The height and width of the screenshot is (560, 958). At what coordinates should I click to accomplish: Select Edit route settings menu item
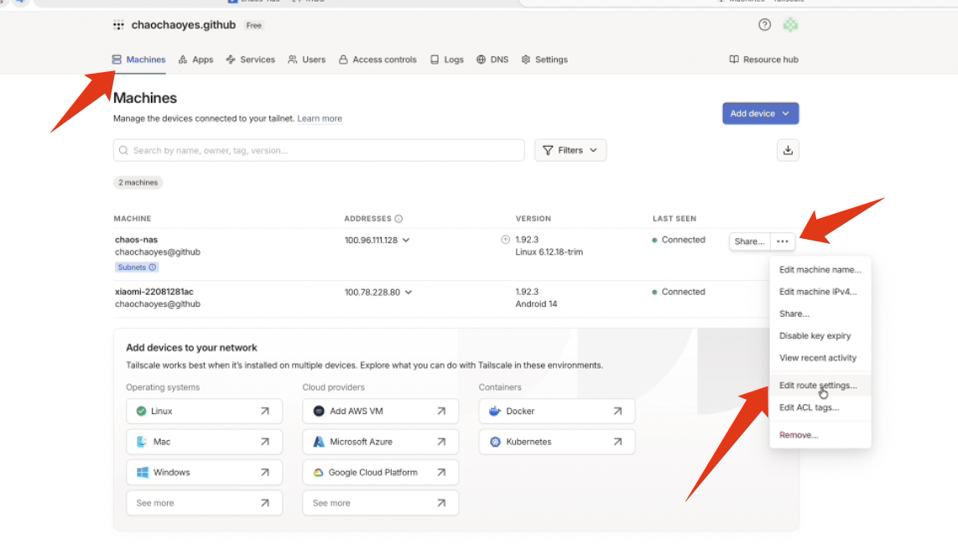(x=818, y=386)
